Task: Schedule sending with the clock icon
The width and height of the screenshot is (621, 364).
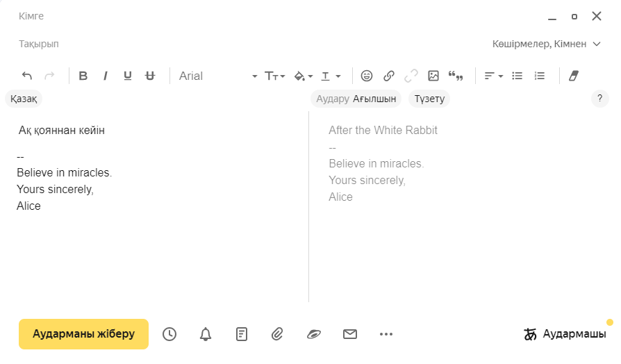Action: pyautogui.click(x=169, y=334)
